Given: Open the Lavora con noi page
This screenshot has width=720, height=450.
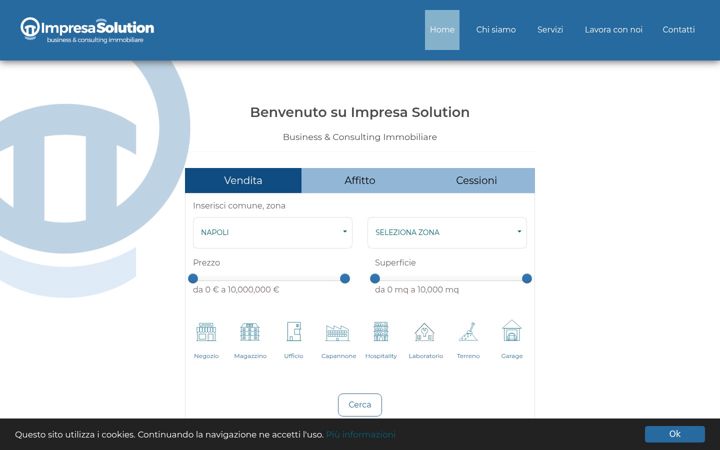Looking at the screenshot, I should coord(613,30).
